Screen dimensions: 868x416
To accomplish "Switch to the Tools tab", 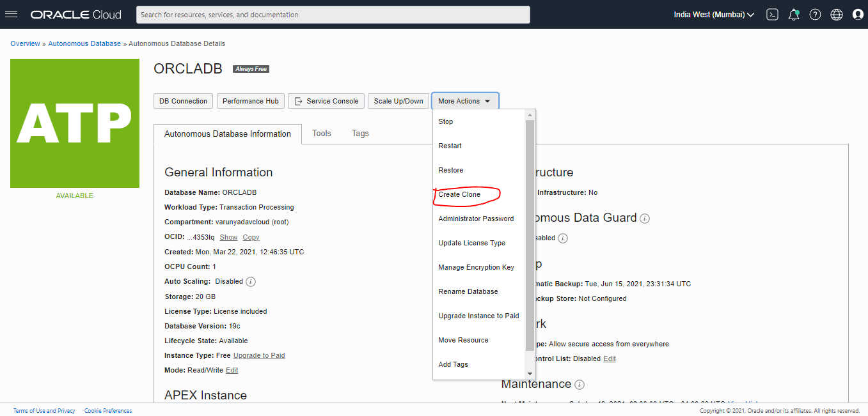I will coord(322,134).
